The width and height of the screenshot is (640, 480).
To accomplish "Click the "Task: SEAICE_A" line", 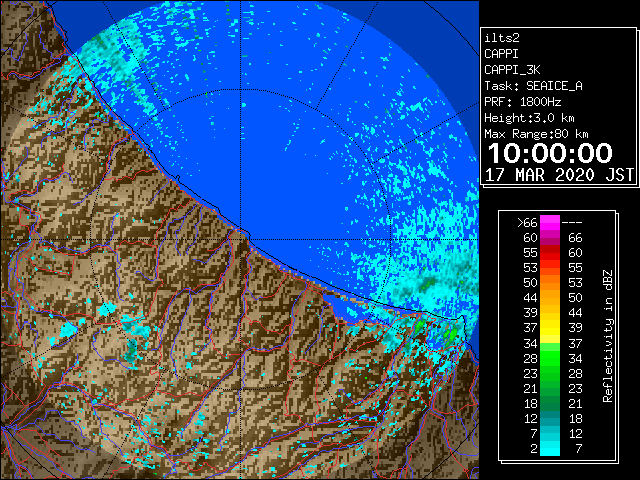I will tap(533, 86).
